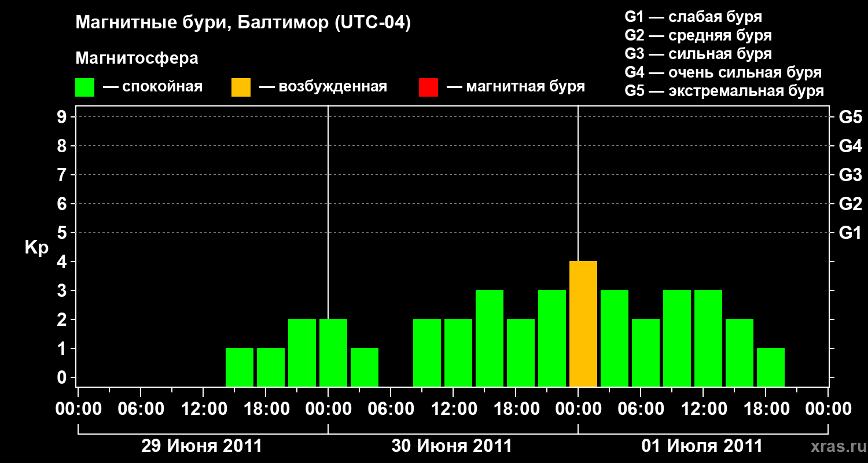Click the 'G4 — очень сильная буря' legend line
868x463 pixels.
coord(723,72)
